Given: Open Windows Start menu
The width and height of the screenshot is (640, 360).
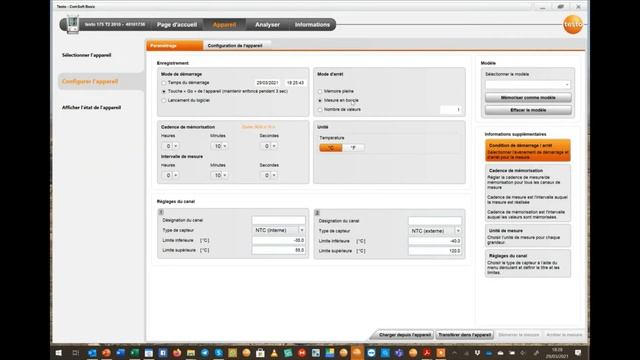Looking at the screenshot, I should tap(58, 353).
